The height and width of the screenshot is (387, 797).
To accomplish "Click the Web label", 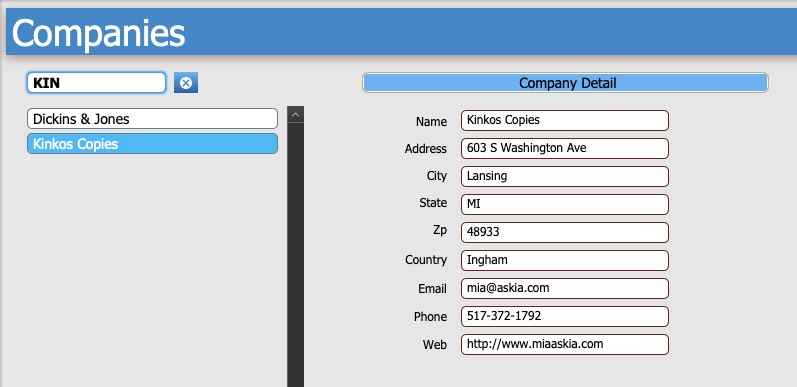I will [x=435, y=345].
